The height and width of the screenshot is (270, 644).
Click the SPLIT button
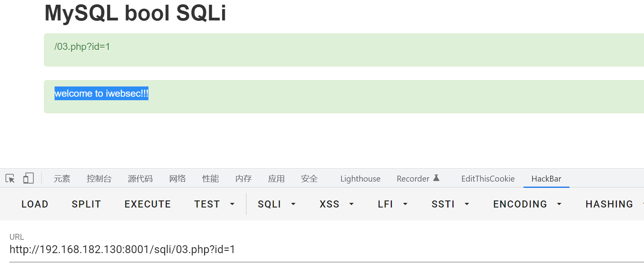pos(86,204)
